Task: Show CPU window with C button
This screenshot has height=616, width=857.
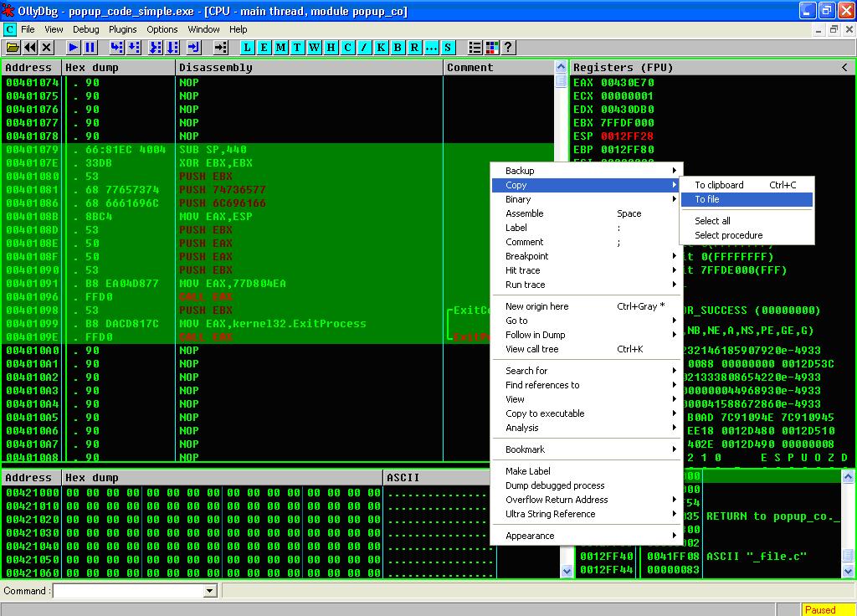Action: click(x=347, y=48)
